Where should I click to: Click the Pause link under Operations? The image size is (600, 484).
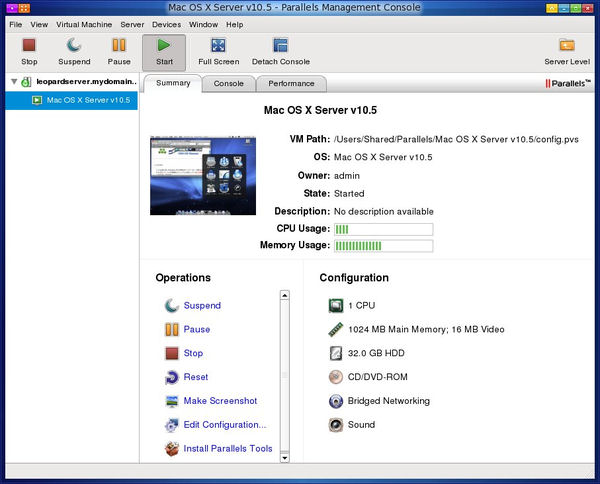(197, 329)
